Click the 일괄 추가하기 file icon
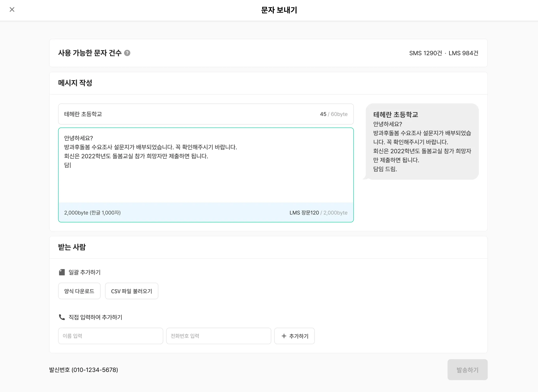 [x=62, y=272]
